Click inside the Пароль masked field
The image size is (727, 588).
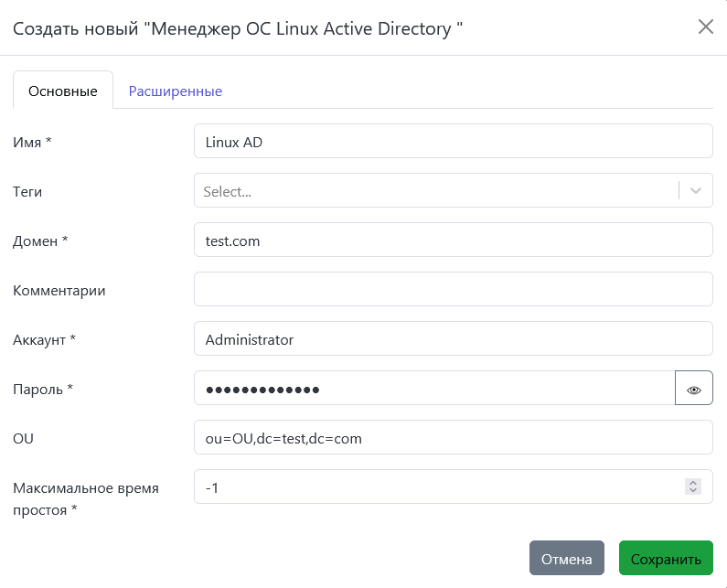(434, 389)
